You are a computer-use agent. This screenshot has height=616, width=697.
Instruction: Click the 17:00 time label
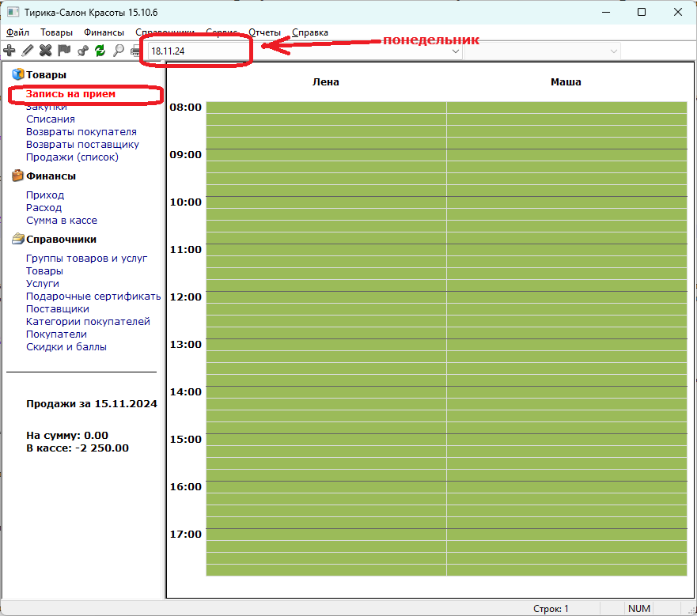click(185, 535)
